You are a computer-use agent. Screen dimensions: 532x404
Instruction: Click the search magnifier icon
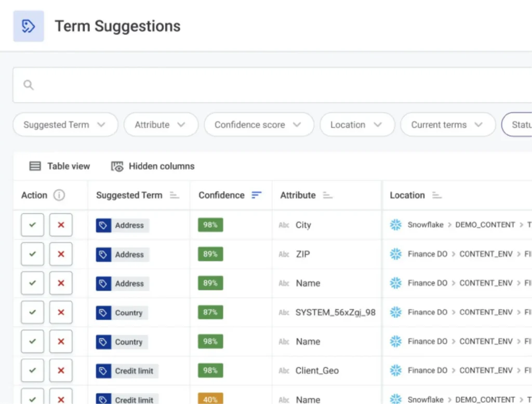[x=29, y=85]
